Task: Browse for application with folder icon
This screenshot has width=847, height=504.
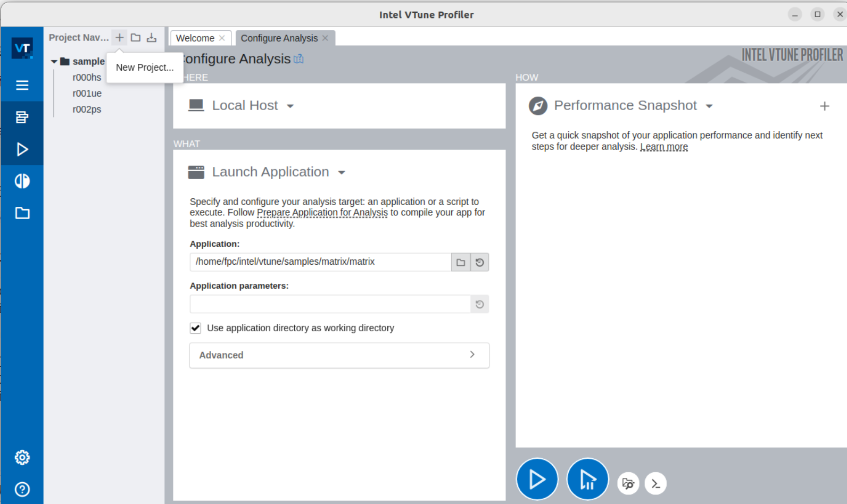Action: click(x=461, y=262)
